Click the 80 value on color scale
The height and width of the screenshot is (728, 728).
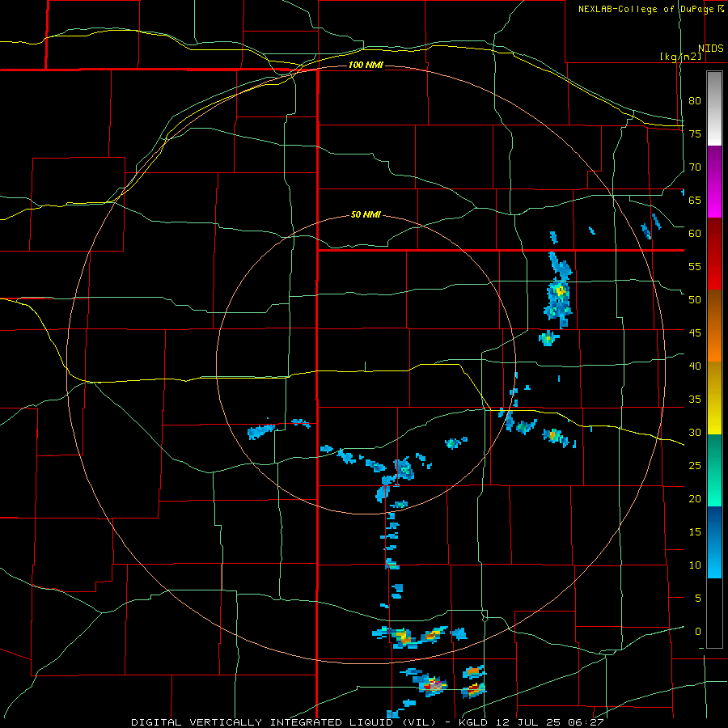[695, 101]
